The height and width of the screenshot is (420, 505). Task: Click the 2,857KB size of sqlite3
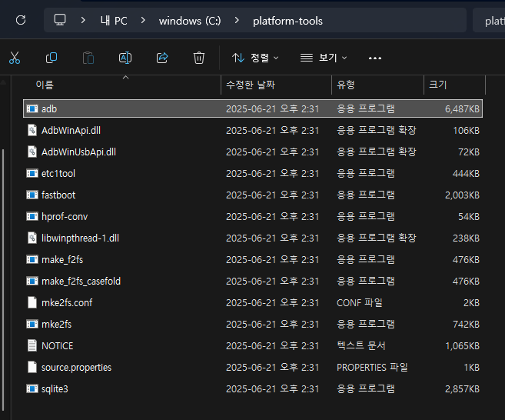coord(462,388)
